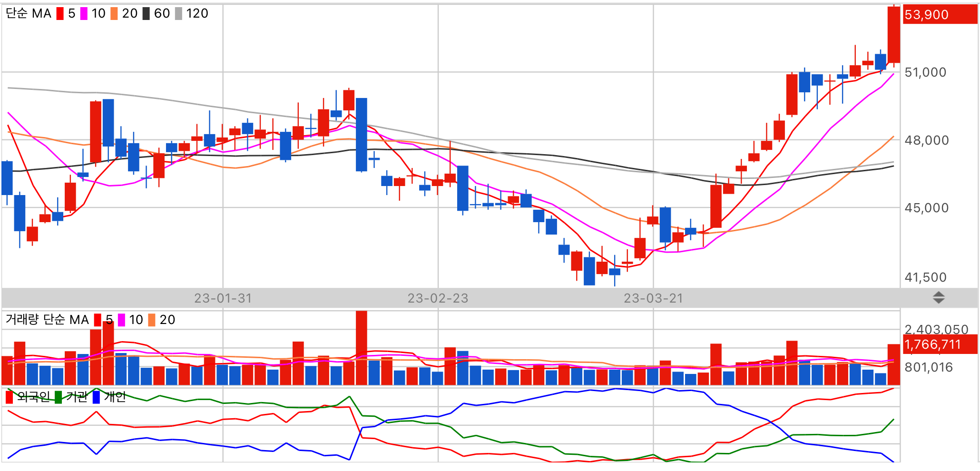Click the tallest red volume bar

pyautogui.click(x=362, y=348)
